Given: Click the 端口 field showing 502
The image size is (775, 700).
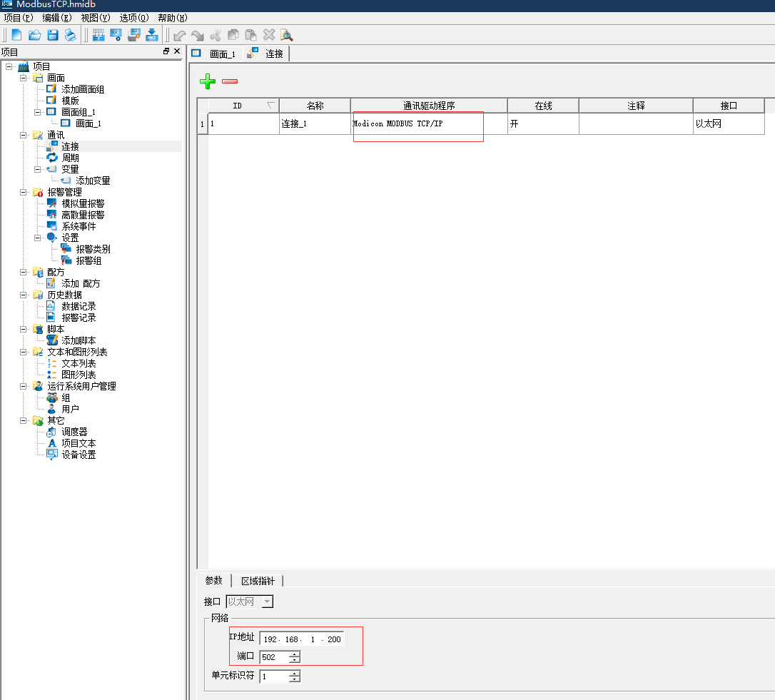Looking at the screenshot, I should pyautogui.click(x=274, y=657).
